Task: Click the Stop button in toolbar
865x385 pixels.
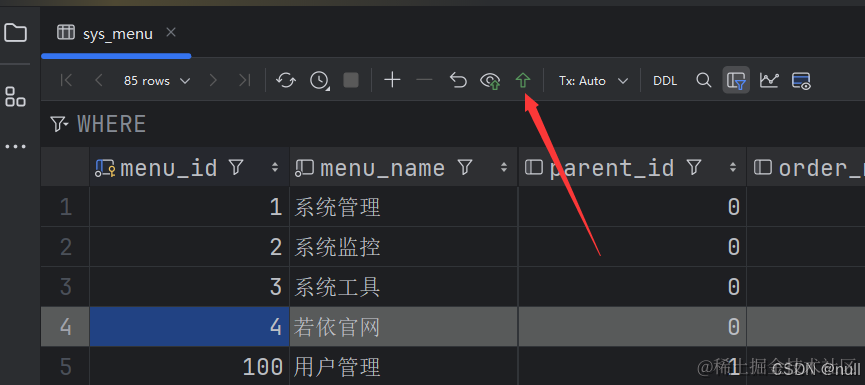Action: pyautogui.click(x=351, y=81)
